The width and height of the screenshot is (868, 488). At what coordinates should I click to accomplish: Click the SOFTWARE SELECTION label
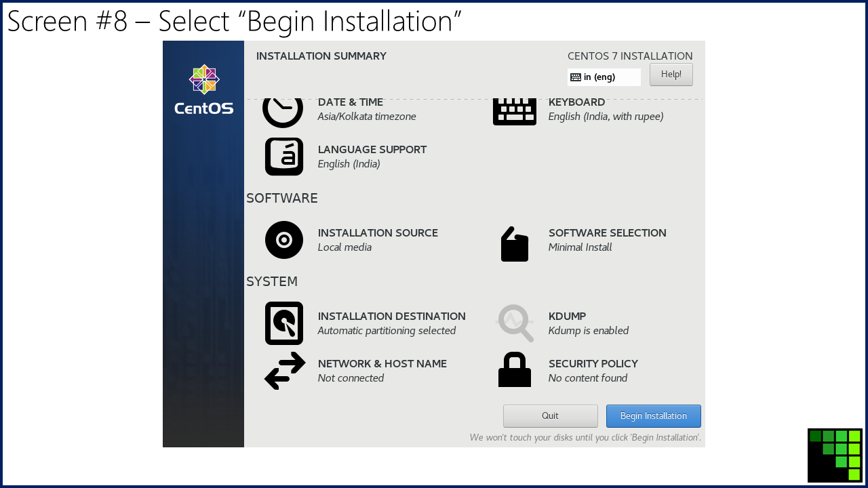tap(608, 233)
